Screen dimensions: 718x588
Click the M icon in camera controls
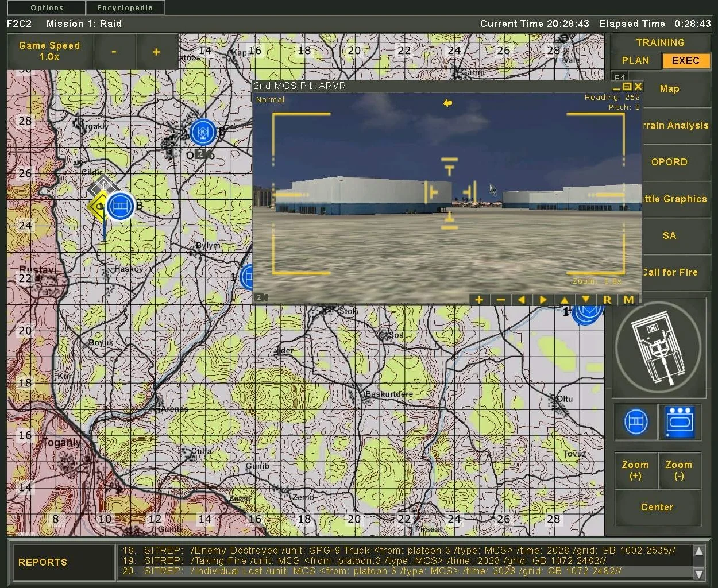628,300
